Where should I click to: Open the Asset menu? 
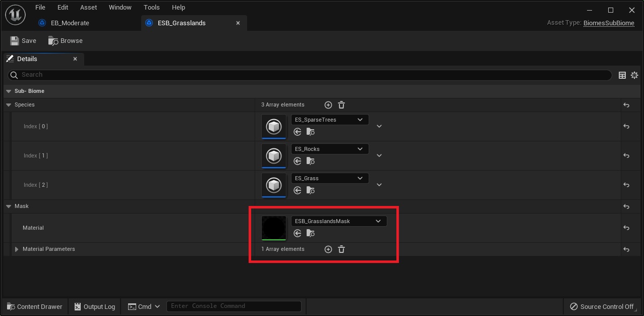(x=89, y=8)
